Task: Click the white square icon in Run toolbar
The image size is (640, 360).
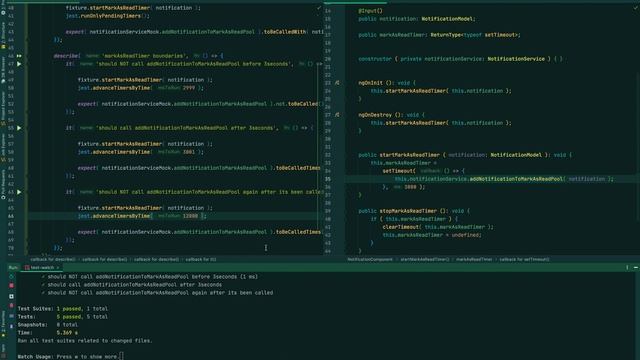Action: [x=11, y=296]
